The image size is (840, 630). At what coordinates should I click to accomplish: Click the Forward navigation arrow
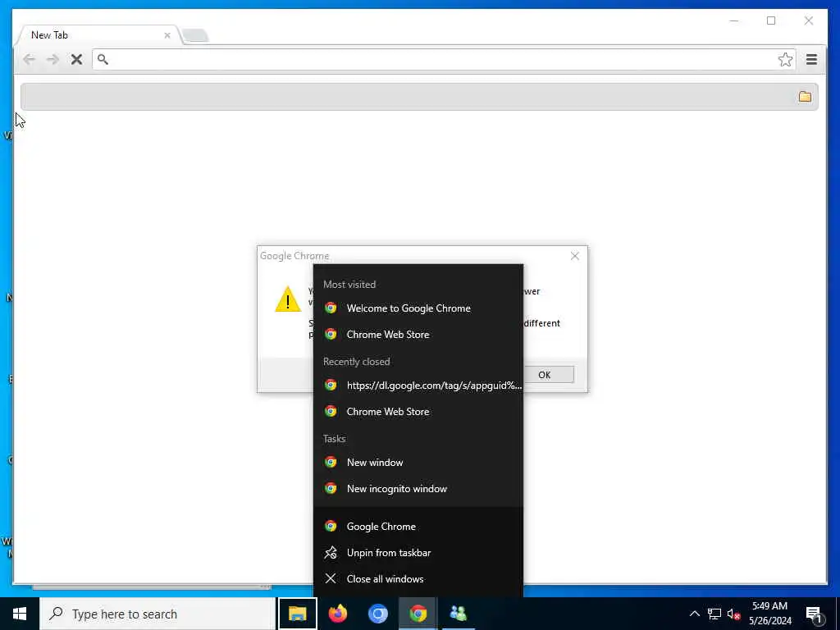[x=52, y=59]
